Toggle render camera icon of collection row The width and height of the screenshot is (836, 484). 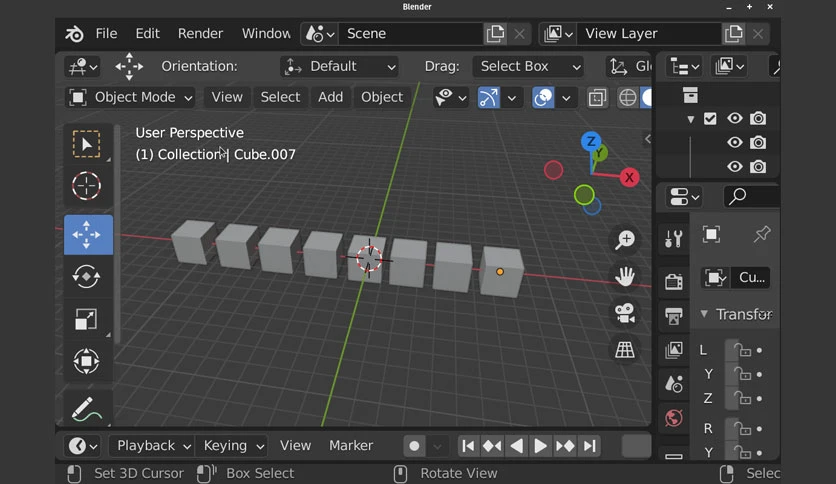[758, 118]
